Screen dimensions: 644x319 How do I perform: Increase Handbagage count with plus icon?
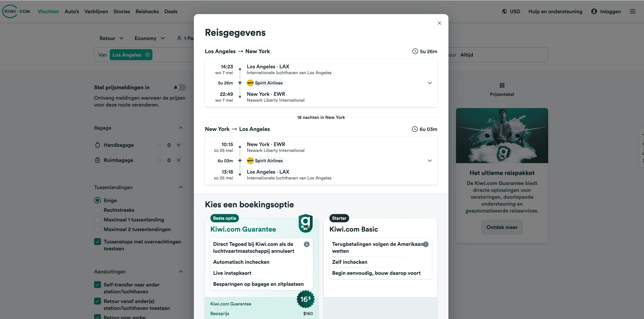tap(179, 145)
